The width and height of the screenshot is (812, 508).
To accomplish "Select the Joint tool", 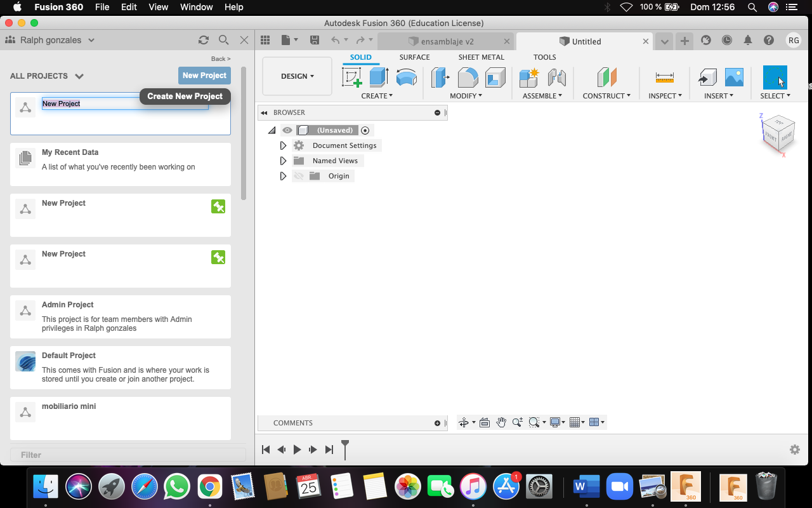I will coord(556,77).
